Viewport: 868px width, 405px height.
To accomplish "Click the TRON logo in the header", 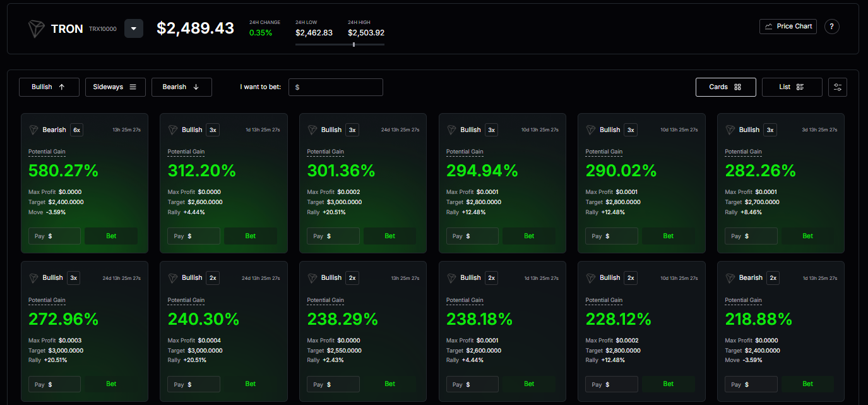I will 36,28.
